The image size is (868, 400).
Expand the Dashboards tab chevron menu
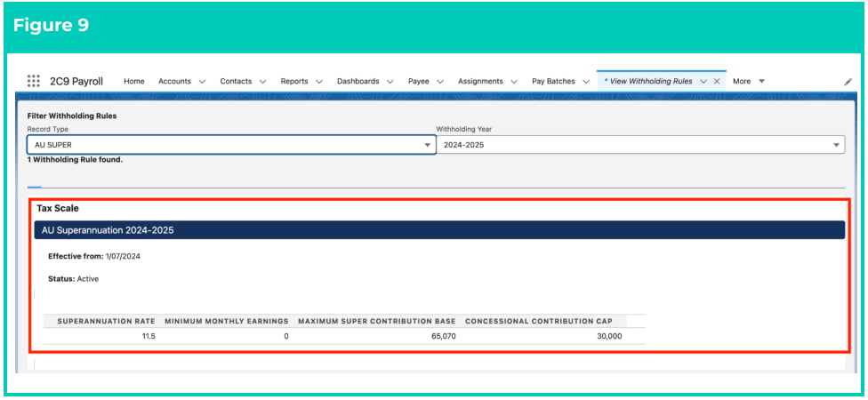(390, 81)
